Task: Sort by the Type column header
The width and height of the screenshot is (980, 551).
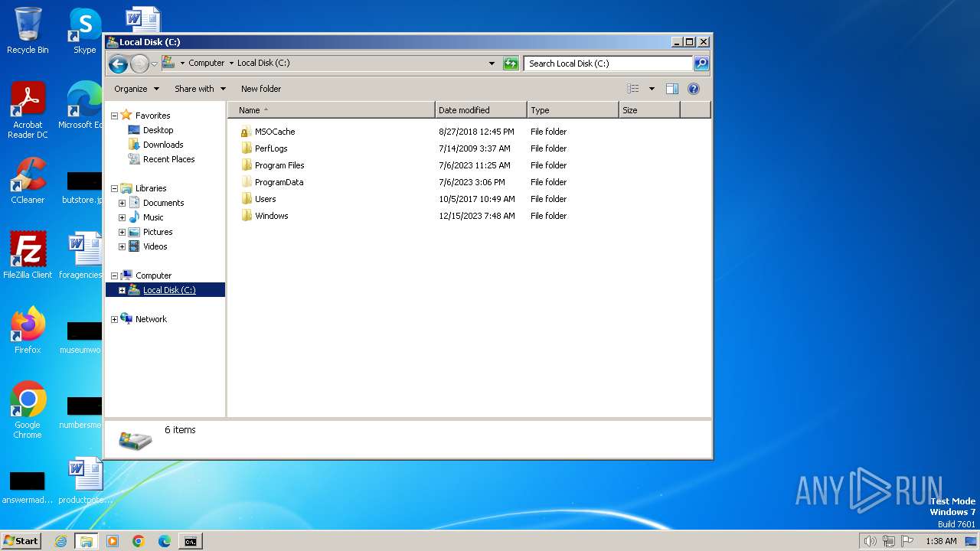Action: [573, 110]
